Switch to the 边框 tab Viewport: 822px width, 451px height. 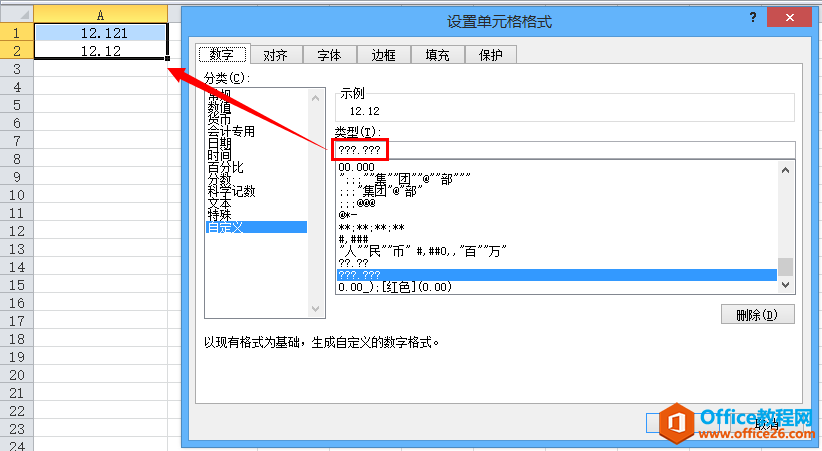pyautogui.click(x=384, y=55)
